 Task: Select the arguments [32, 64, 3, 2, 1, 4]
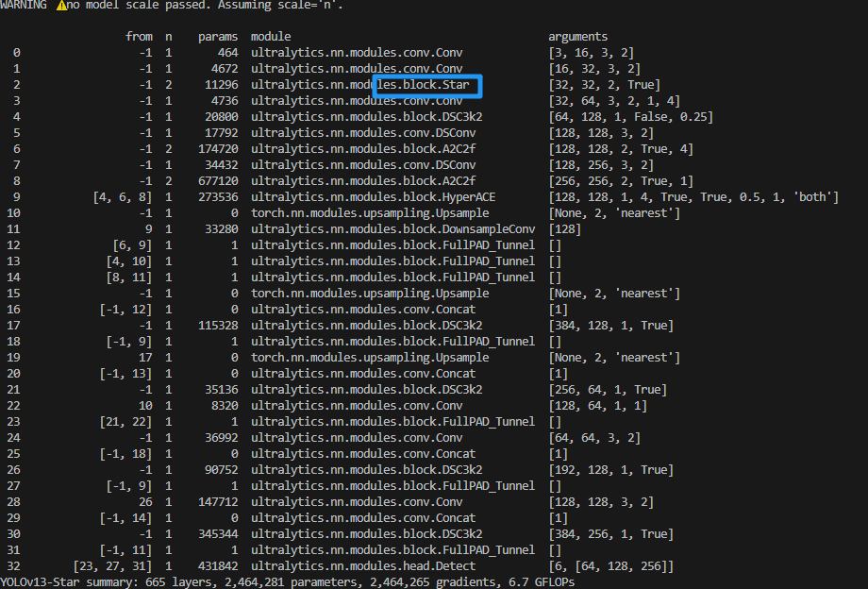[x=614, y=101]
